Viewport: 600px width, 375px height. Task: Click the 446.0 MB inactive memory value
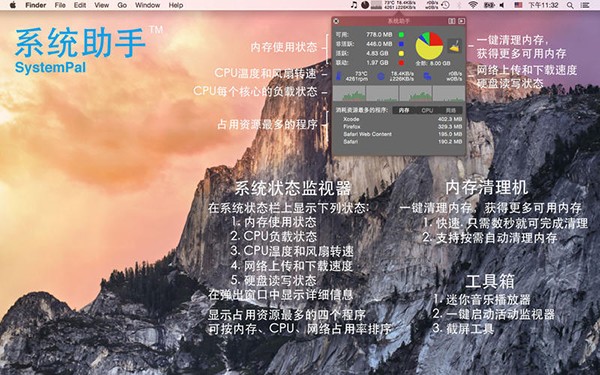[x=379, y=44]
